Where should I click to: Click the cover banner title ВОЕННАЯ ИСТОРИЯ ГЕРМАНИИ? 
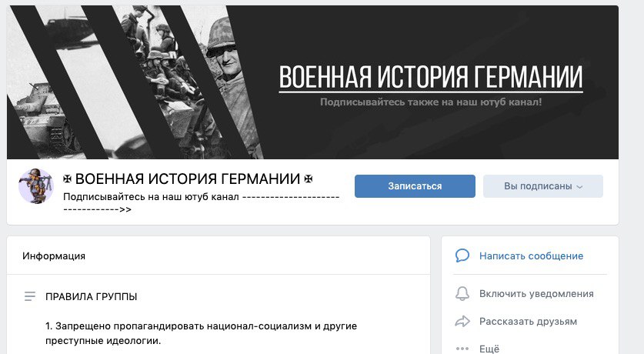tap(431, 77)
